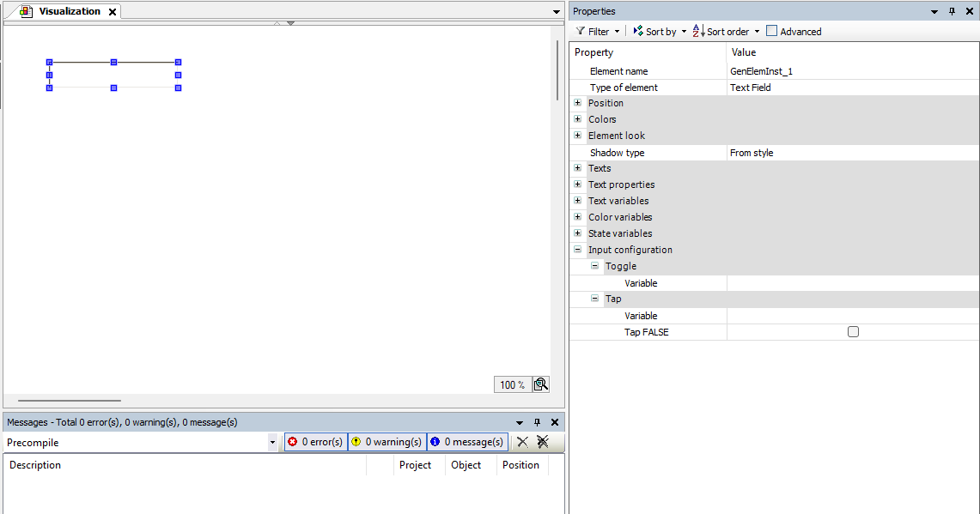Pin the Properties panel with pushpin icon
The width and height of the screenshot is (980, 514).
point(952,11)
